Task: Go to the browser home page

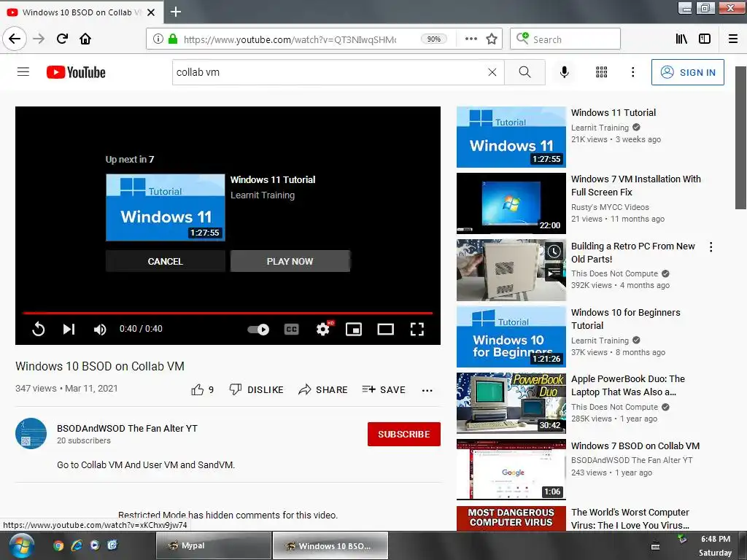Action: point(85,39)
